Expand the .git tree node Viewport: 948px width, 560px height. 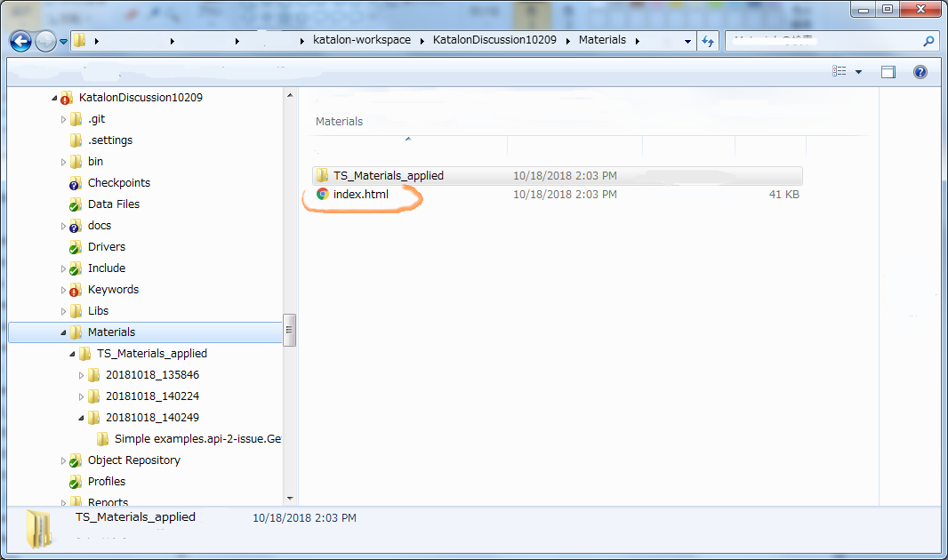coord(63,120)
